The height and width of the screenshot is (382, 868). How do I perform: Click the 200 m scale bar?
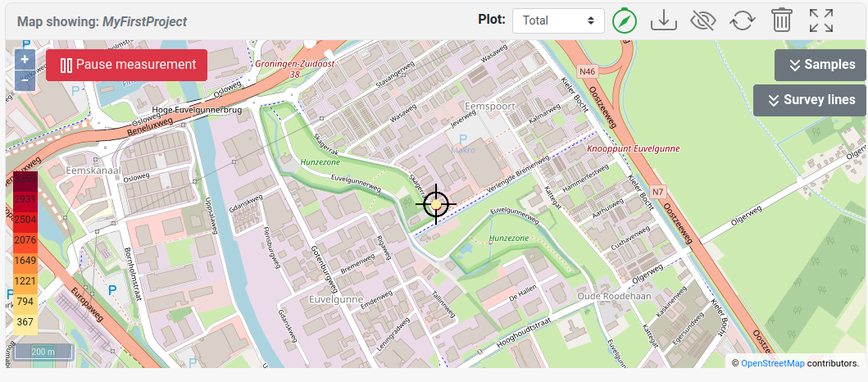point(43,352)
